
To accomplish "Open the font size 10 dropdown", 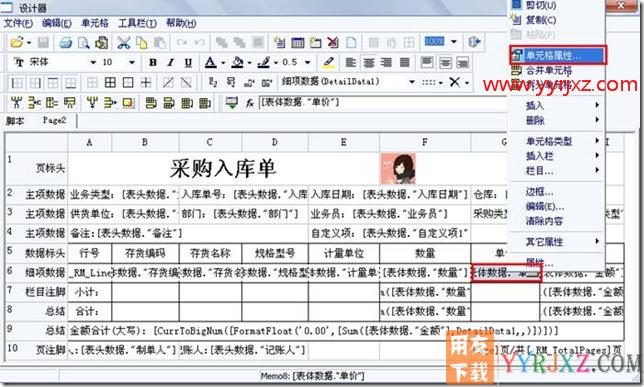I will click(x=132, y=62).
